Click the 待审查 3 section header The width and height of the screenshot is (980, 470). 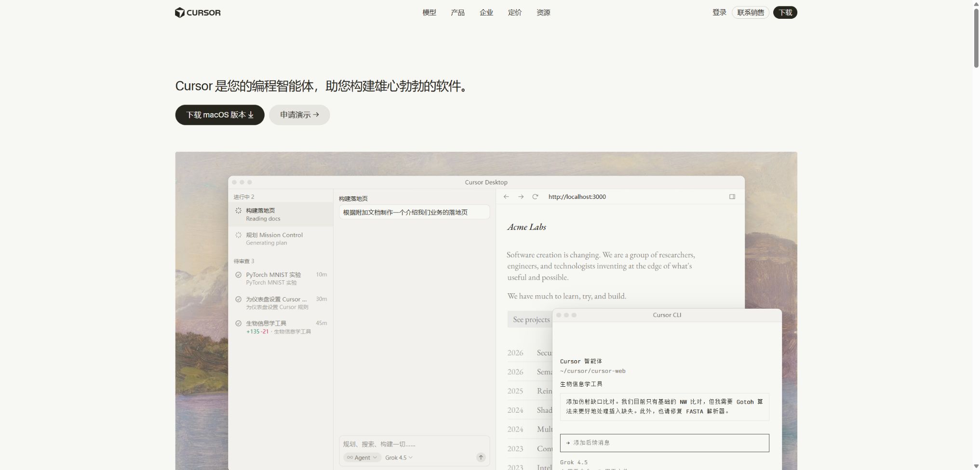pos(244,261)
